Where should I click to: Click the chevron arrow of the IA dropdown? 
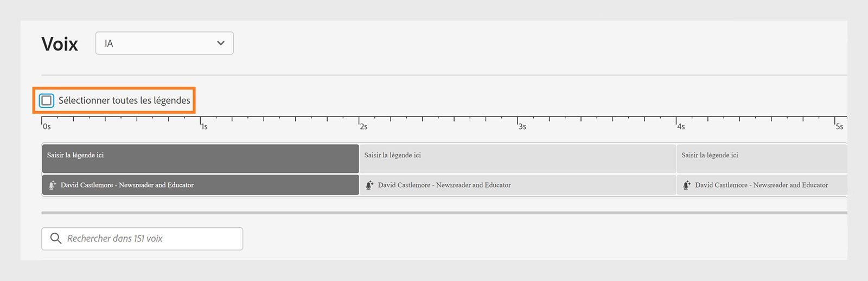point(221,43)
